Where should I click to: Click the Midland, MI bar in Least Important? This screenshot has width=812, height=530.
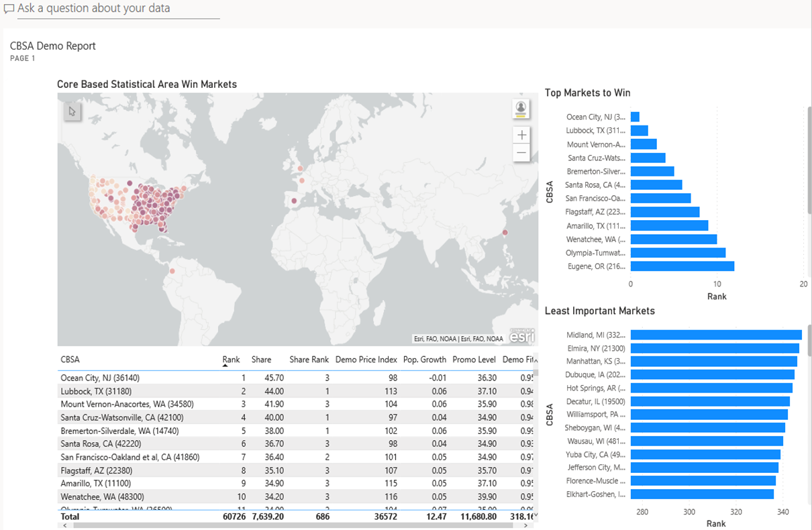(x=716, y=335)
